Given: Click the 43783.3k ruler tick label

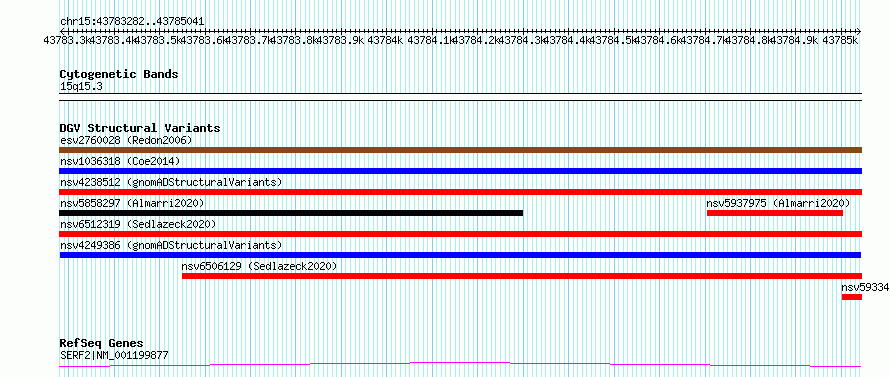Looking at the screenshot, I should pyautogui.click(x=67, y=40).
